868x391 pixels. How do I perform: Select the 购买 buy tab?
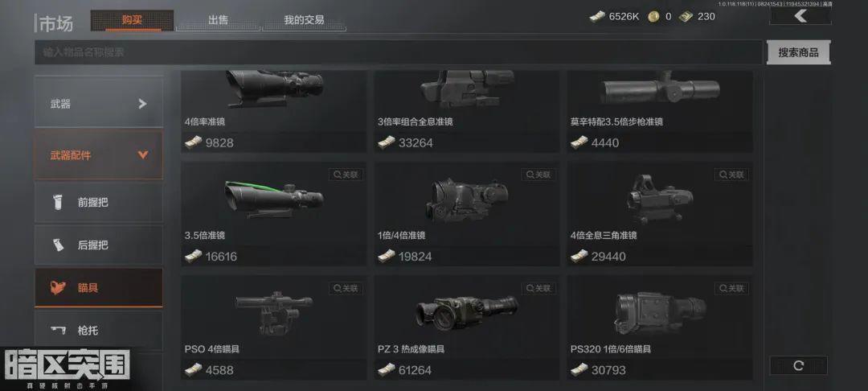click(133, 20)
